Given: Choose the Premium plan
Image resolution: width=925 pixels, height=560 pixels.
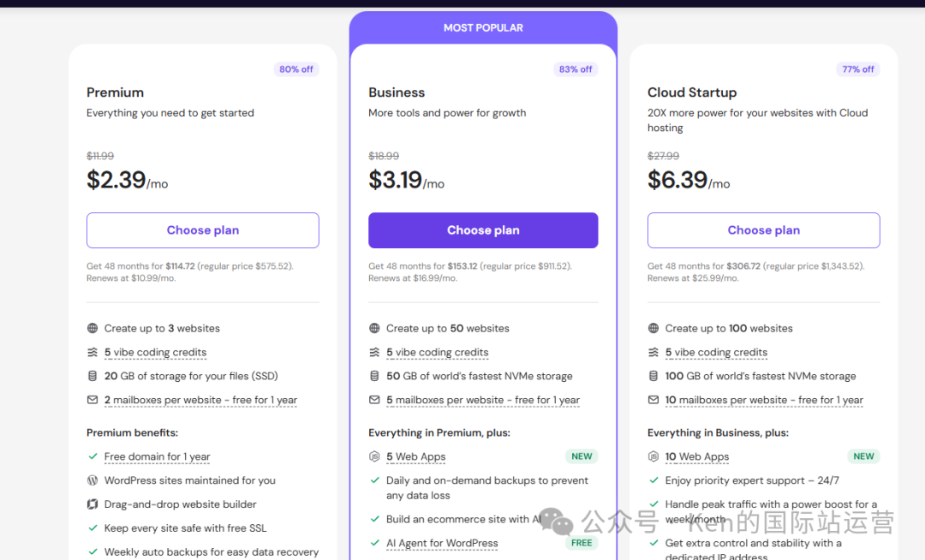Looking at the screenshot, I should pos(203,230).
